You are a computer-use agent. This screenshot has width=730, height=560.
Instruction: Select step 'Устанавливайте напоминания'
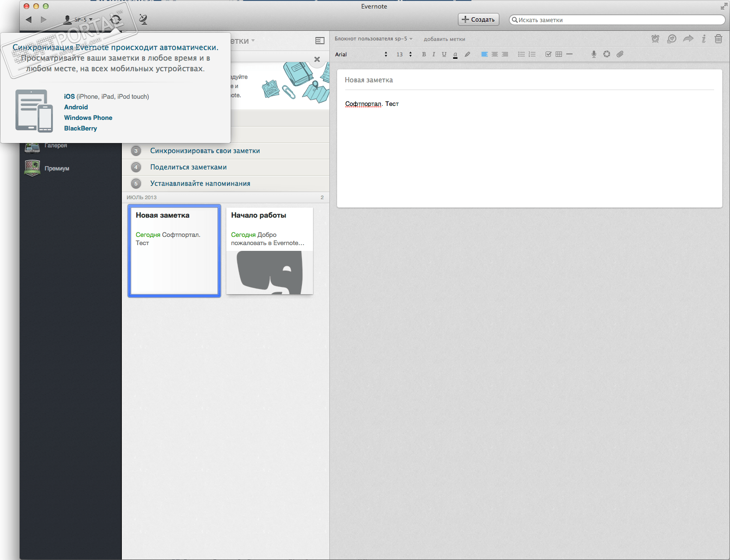click(226, 183)
